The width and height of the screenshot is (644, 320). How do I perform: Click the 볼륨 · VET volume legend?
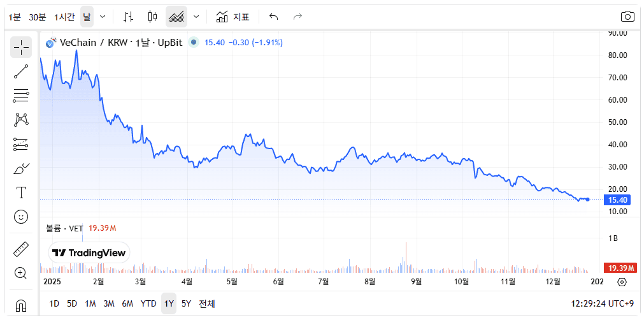point(64,228)
